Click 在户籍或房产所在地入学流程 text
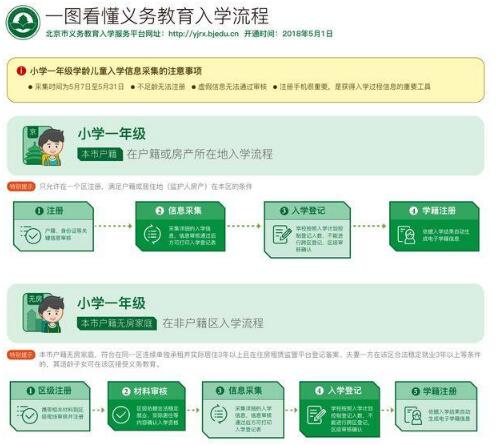This screenshot has width=497, height=445. pos(200,154)
